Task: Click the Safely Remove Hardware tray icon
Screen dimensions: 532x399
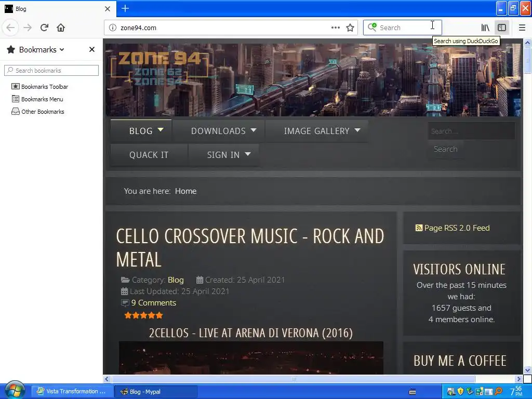Action: [x=470, y=391]
